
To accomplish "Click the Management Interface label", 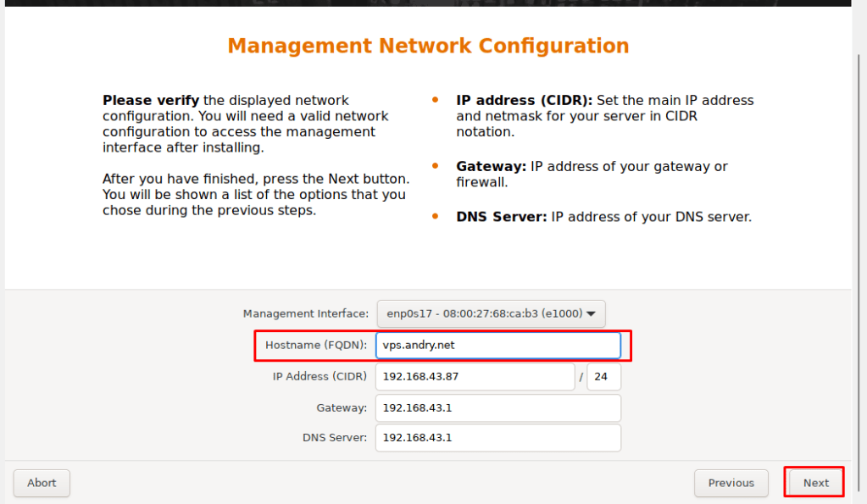I will click(x=305, y=313).
